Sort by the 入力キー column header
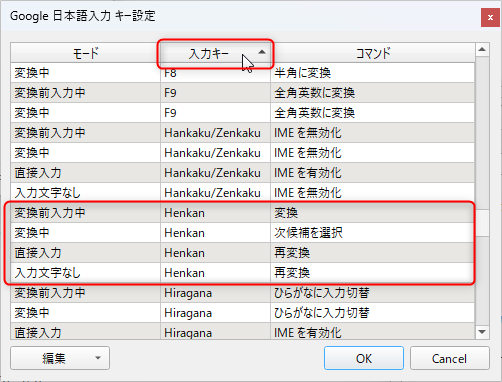The width and height of the screenshot is (502, 382). [215, 53]
